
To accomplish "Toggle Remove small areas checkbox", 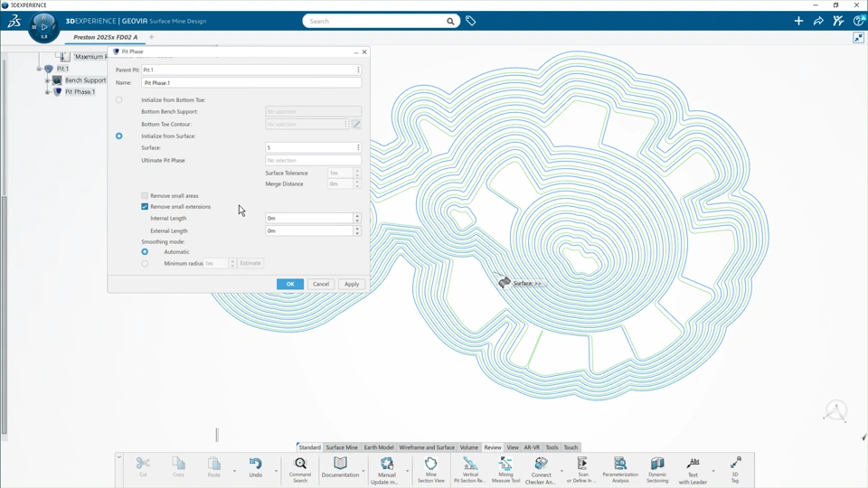I will [145, 196].
